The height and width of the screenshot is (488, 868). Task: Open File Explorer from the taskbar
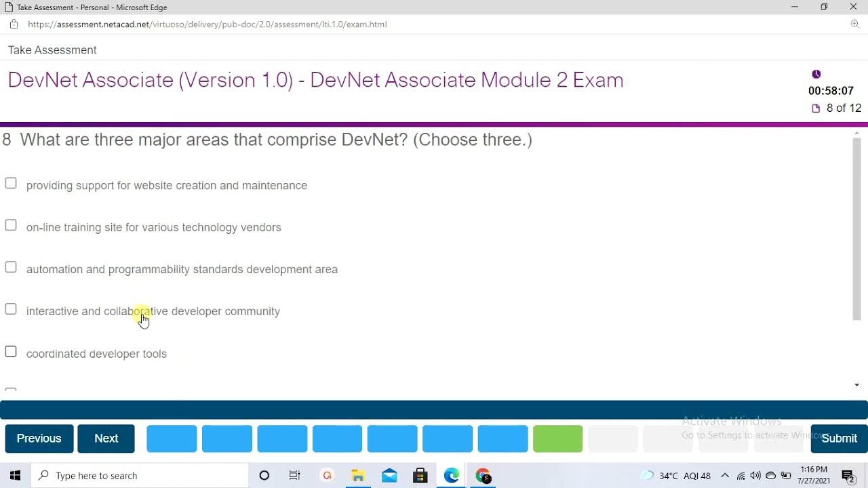tap(357, 476)
